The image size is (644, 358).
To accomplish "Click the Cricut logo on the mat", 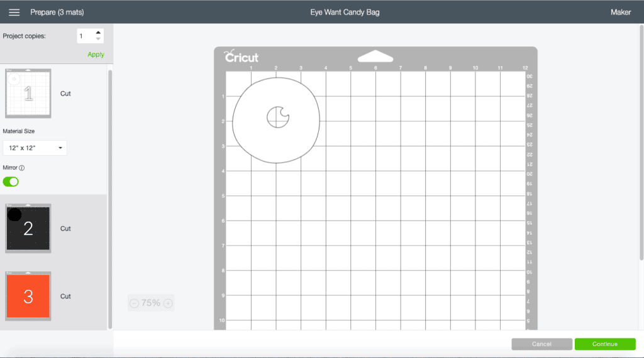I will point(241,57).
